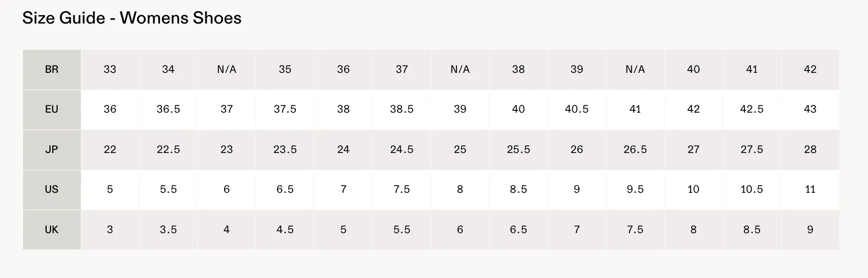Click the Size Guide - Womens Shoes heading
Viewport: 868px width, 278px height.
pyautogui.click(x=132, y=18)
